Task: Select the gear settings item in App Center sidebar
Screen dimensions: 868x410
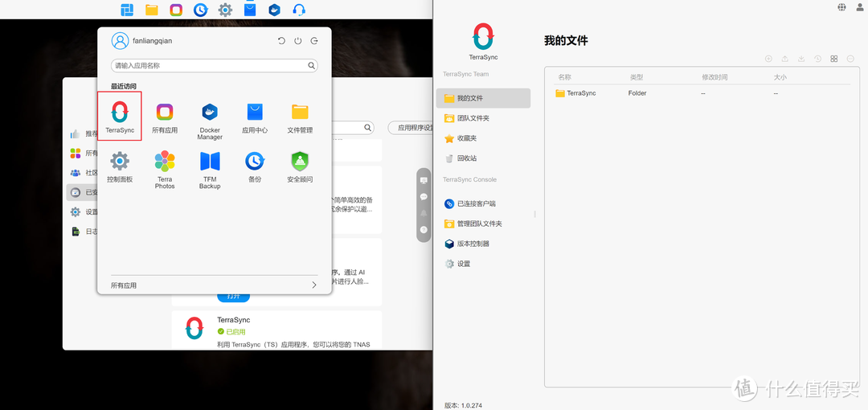Action: coord(76,211)
